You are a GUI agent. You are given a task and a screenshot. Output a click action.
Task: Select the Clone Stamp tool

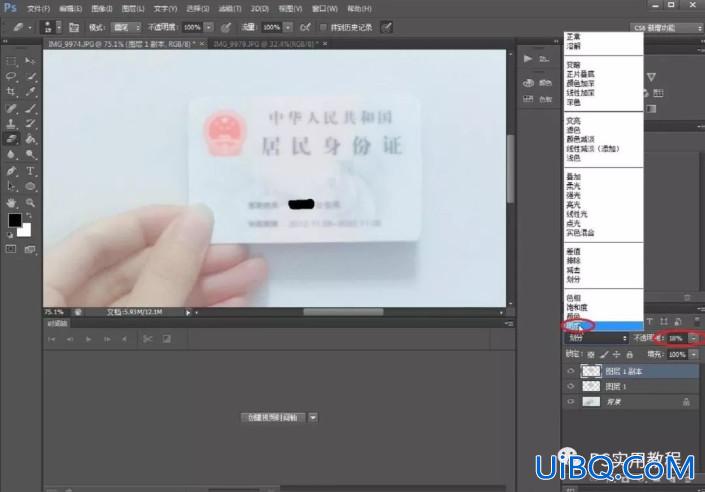pyautogui.click(x=11, y=124)
